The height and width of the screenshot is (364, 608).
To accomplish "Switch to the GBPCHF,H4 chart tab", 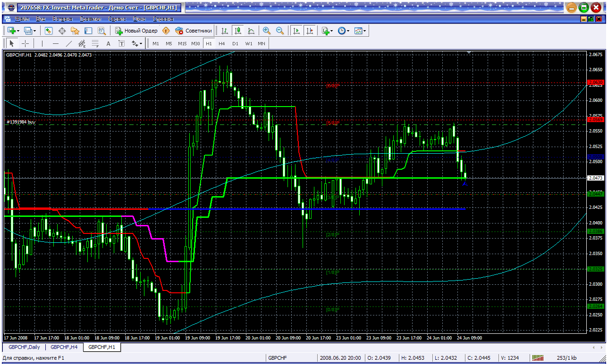I will click(64, 347).
